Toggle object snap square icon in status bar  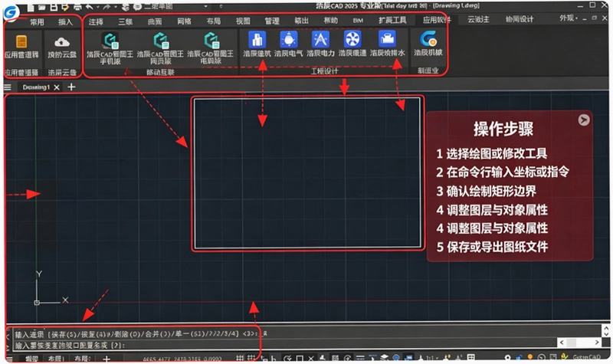click(x=300, y=358)
